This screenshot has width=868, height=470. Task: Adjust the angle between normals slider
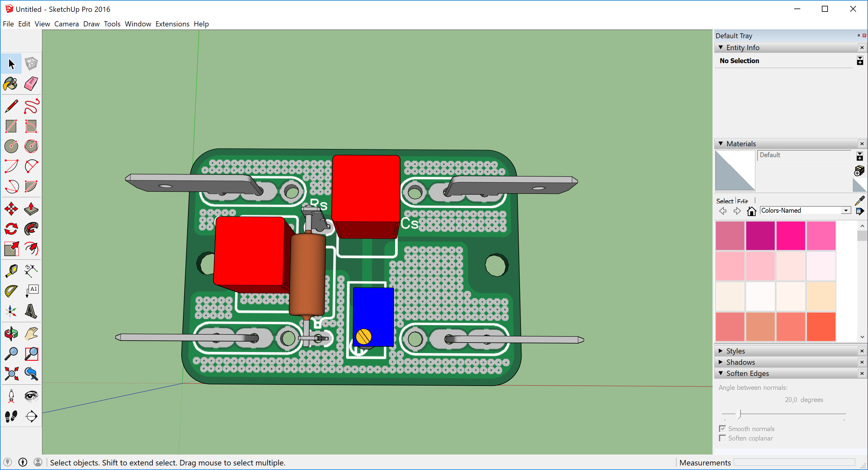[739, 414]
